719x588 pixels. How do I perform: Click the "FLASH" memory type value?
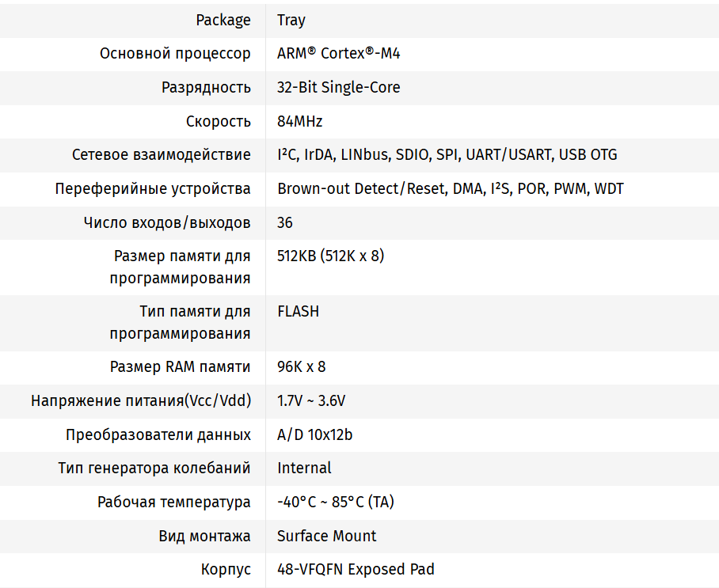[298, 312]
